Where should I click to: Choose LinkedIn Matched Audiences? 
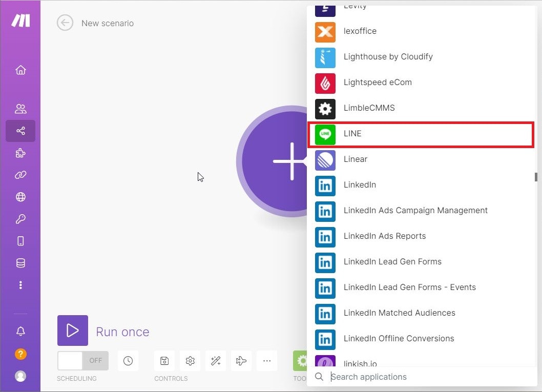click(x=421, y=313)
